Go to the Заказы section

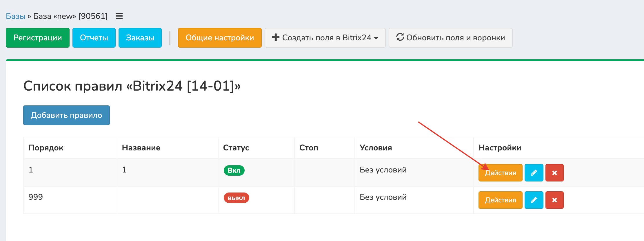140,38
